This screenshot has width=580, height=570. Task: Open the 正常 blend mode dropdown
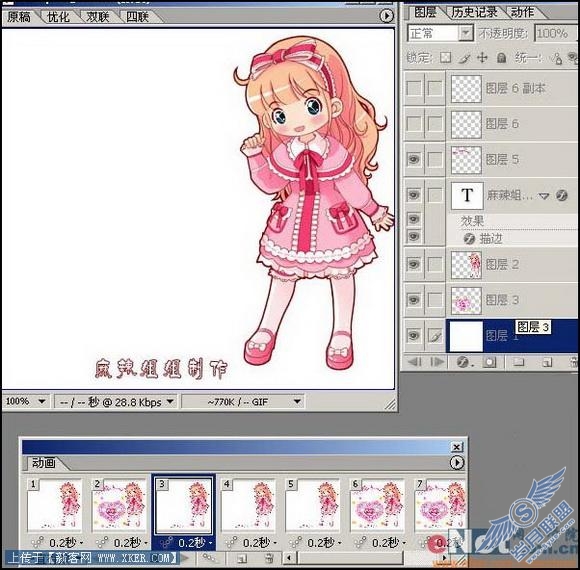coord(441,34)
